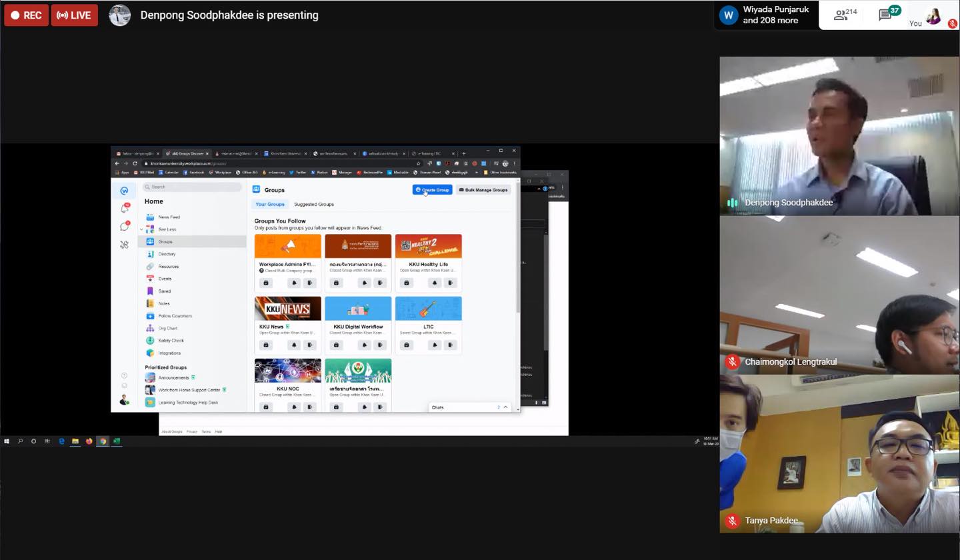Toggle notifications bell on KKU News card
Viewport: 960px width, 560px height.
point(293,345)
